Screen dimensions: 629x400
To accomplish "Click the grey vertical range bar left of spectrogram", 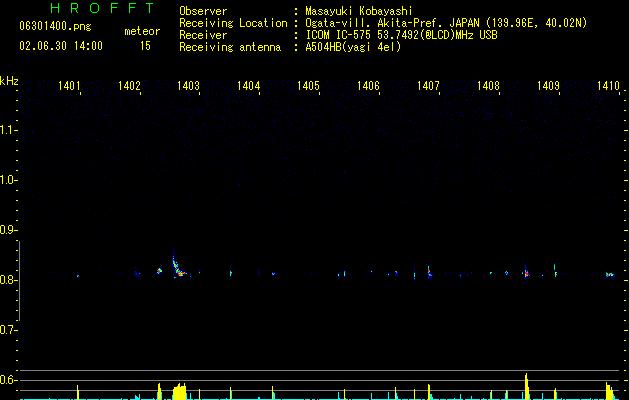I will point(20,281).
